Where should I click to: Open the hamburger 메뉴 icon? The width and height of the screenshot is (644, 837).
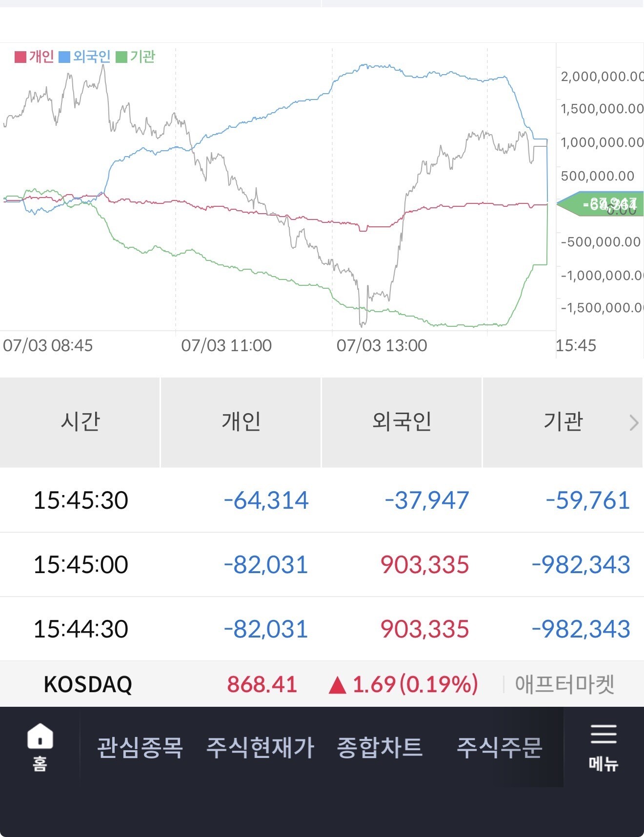point(604,734)
